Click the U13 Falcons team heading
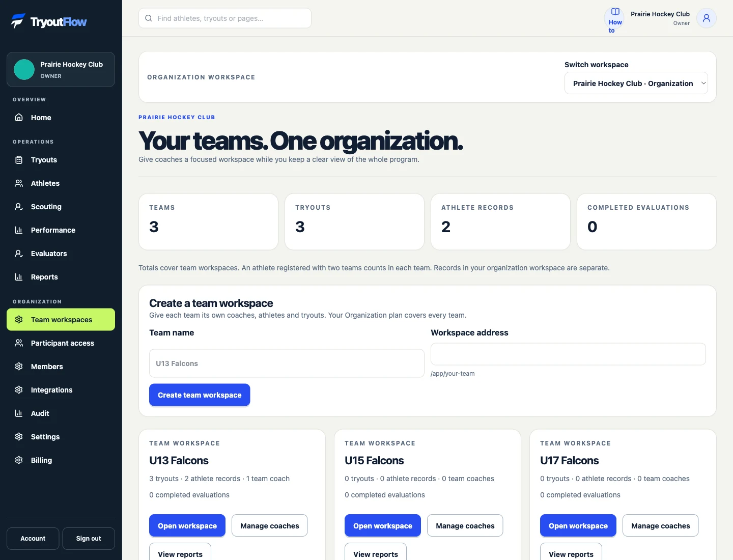 tap(179, 461)
